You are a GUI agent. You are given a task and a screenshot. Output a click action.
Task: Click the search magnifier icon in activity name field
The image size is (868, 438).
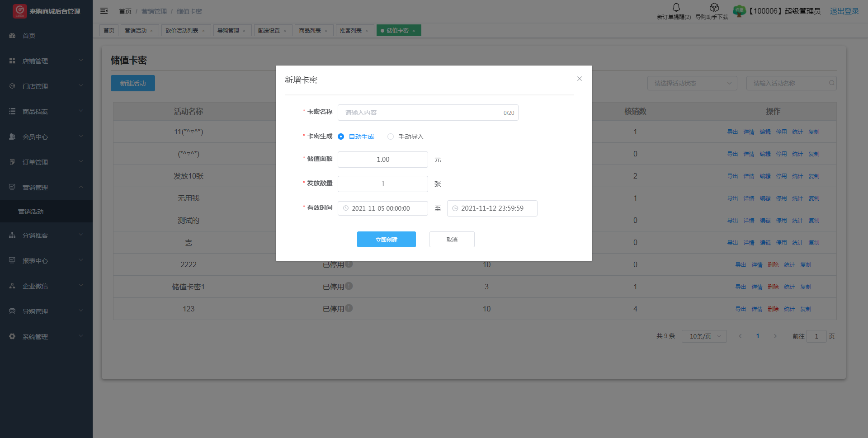tap(831, 83)
